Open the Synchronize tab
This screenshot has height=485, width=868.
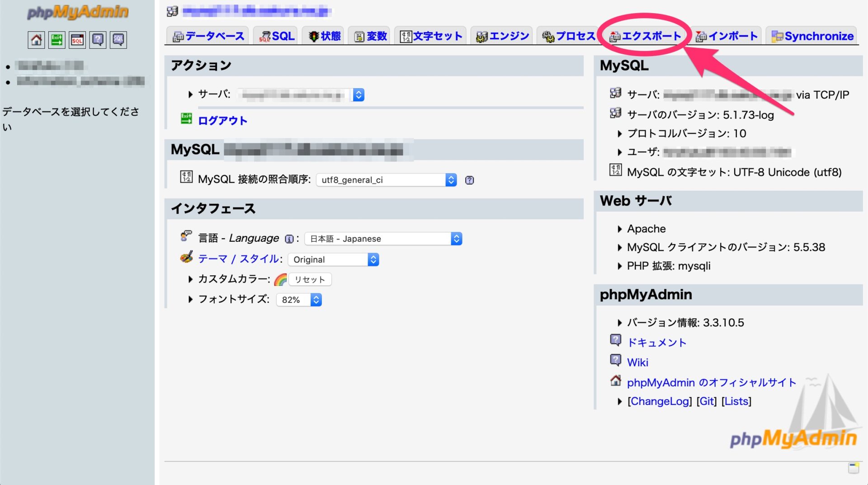click(x=812, y=36)
